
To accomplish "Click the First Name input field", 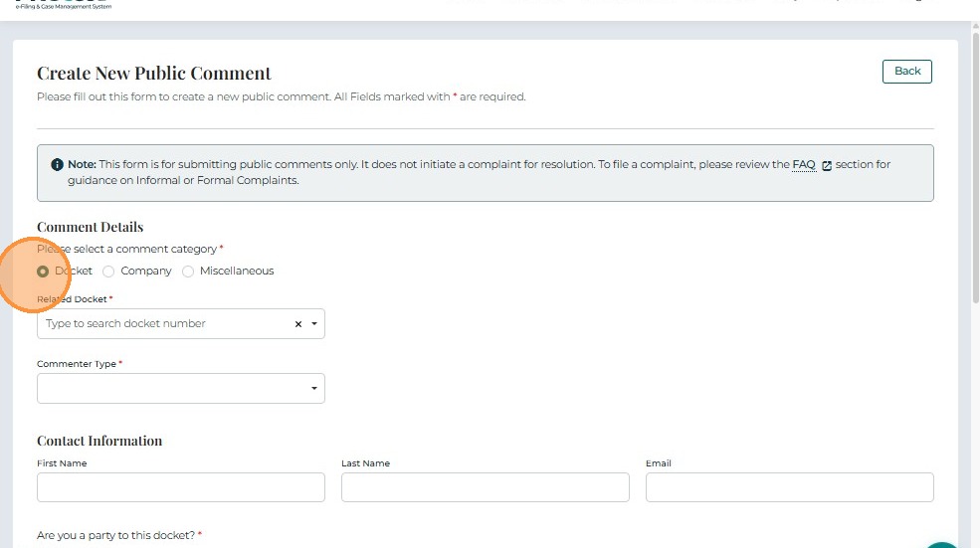I will tap(181, 487).
